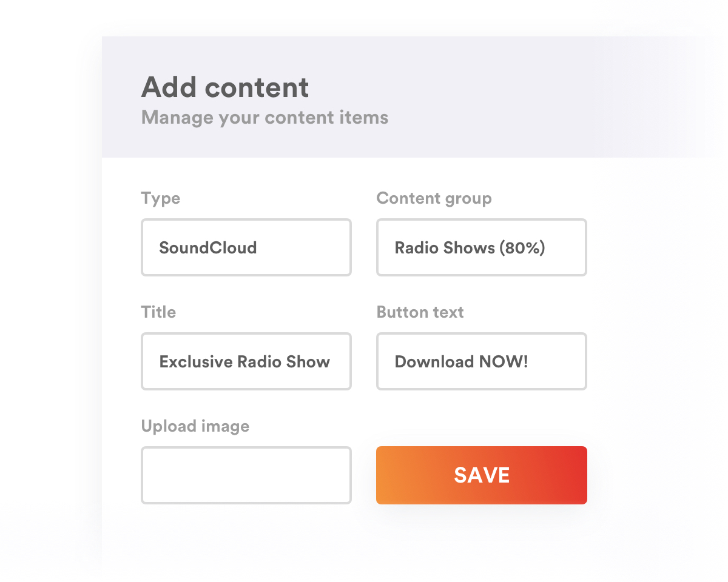Click the word "Exclusive" in Title field
The height and width of the screenshot is (582, 728).
[x=195, y=362]
